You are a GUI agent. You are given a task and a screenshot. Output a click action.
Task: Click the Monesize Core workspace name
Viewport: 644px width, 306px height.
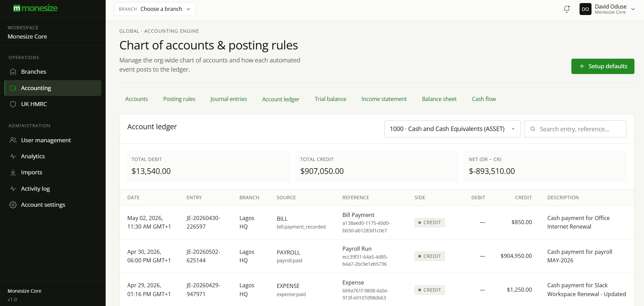pos(27,37)
